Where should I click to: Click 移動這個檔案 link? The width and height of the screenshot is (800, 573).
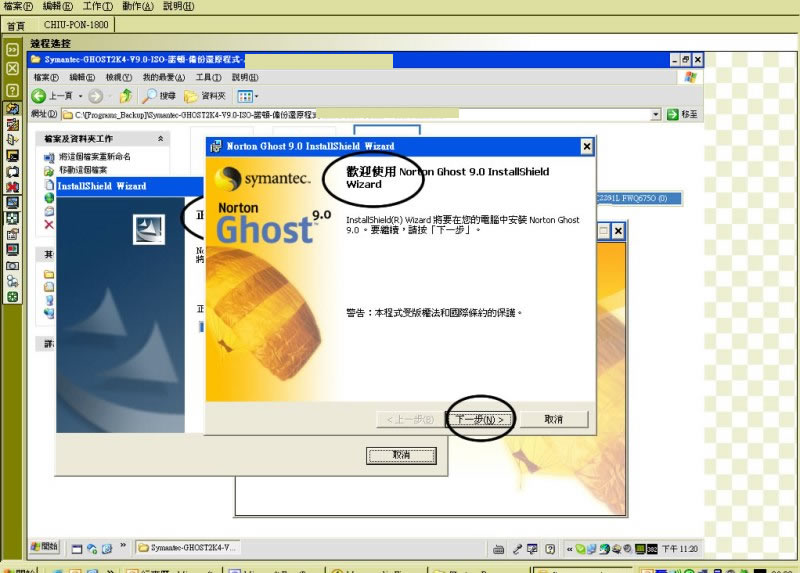pos(83,170)
